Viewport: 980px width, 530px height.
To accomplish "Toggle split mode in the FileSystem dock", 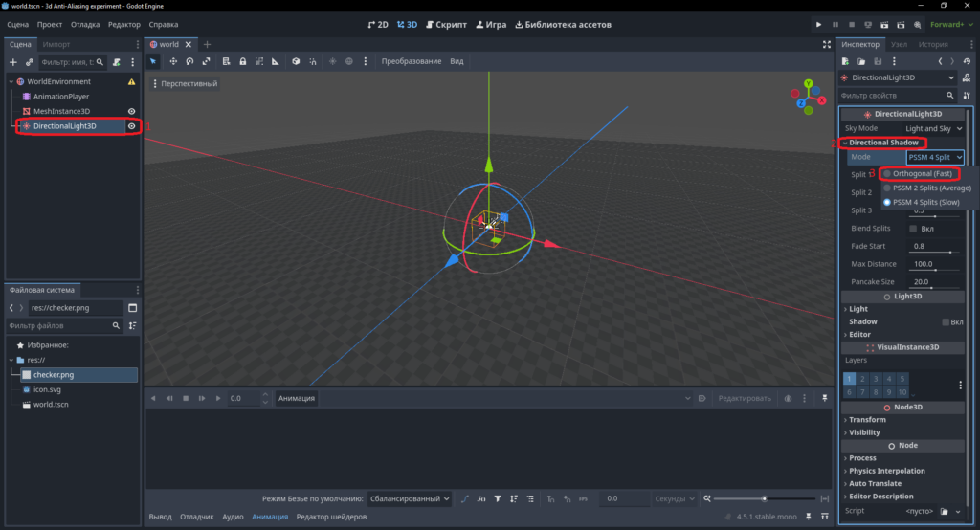I will click(132, 307).
